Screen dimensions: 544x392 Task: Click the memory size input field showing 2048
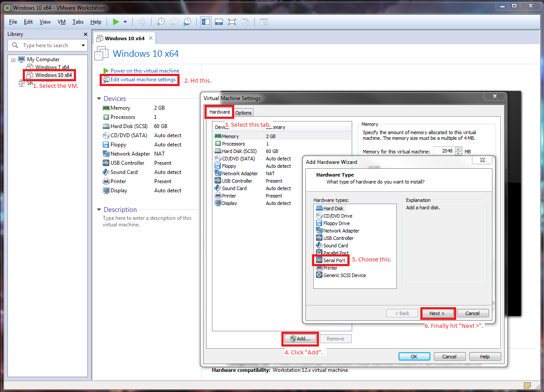(x=444, y=151)
